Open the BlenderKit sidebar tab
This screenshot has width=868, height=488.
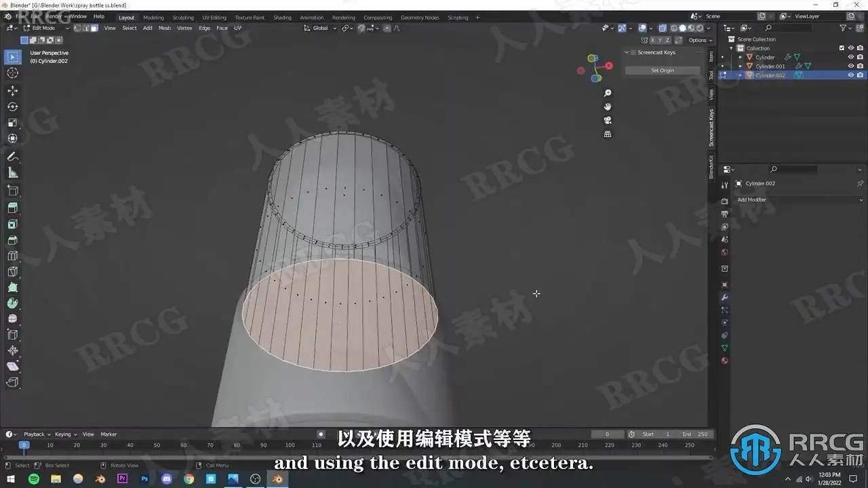point(711,167)
